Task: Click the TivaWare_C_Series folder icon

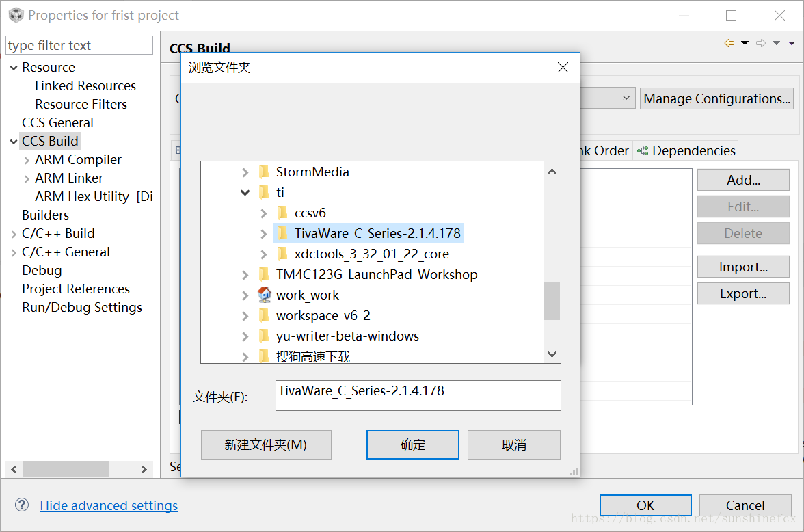Action: [x=282, y=233]
